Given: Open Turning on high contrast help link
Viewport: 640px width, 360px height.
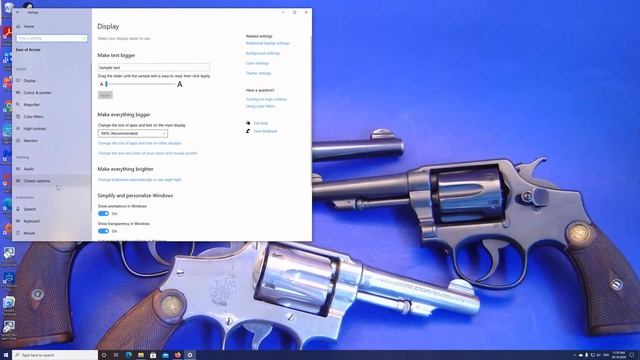Looking at the screenshot, I should [x=266, y=99].
